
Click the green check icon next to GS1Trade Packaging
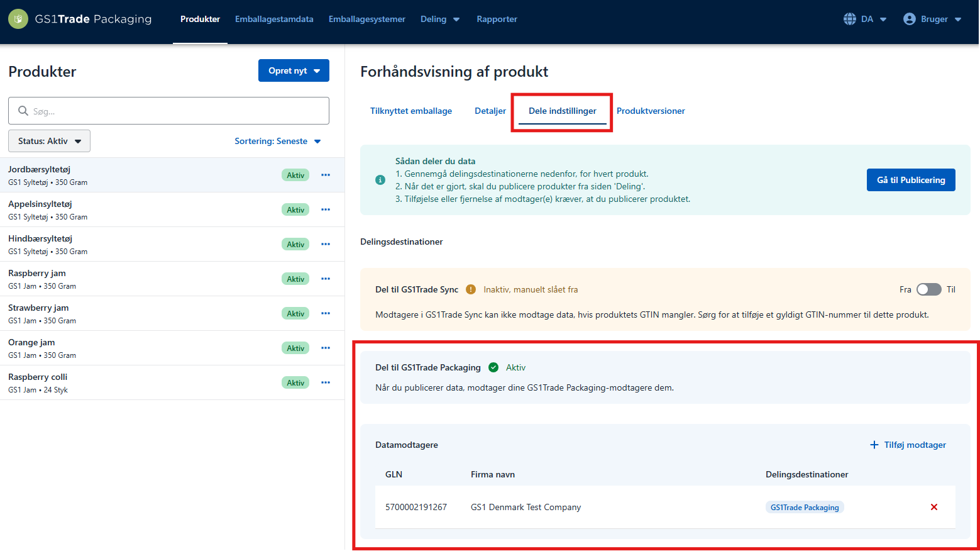493,367
